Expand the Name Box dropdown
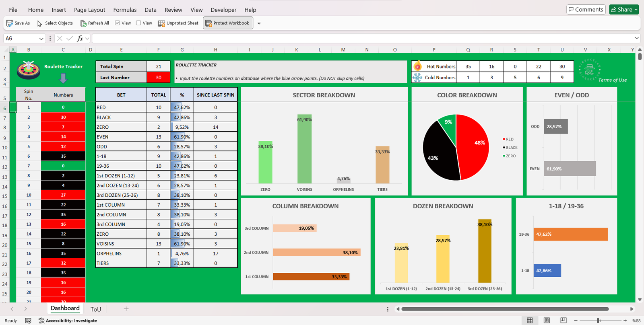Viewport: 644px width, 325px height. [x=41, y=39]
